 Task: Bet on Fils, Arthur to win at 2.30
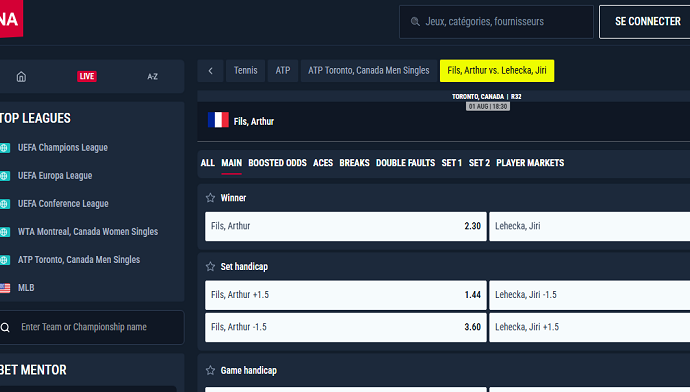tap(346, 226)
